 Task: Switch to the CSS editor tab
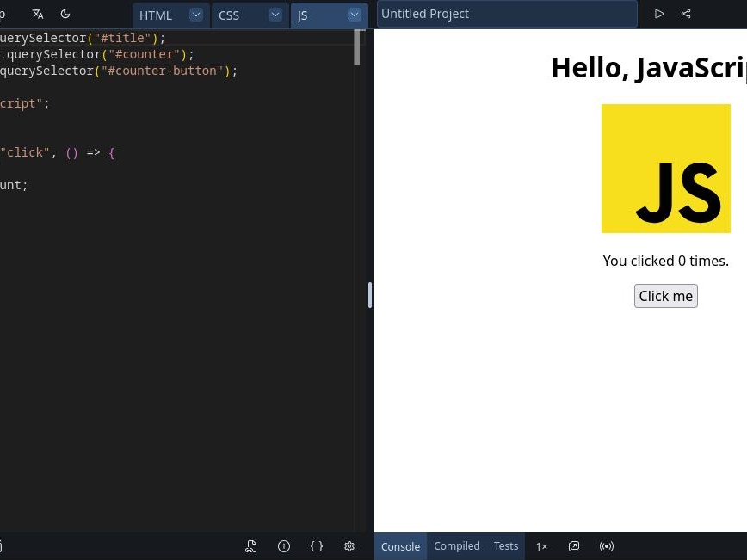pyautogui.click(x=230, y=15)
